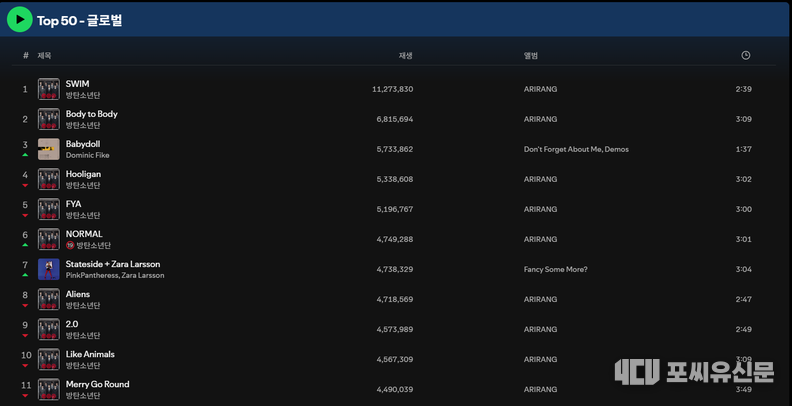Click the # column header

(25, 55)
